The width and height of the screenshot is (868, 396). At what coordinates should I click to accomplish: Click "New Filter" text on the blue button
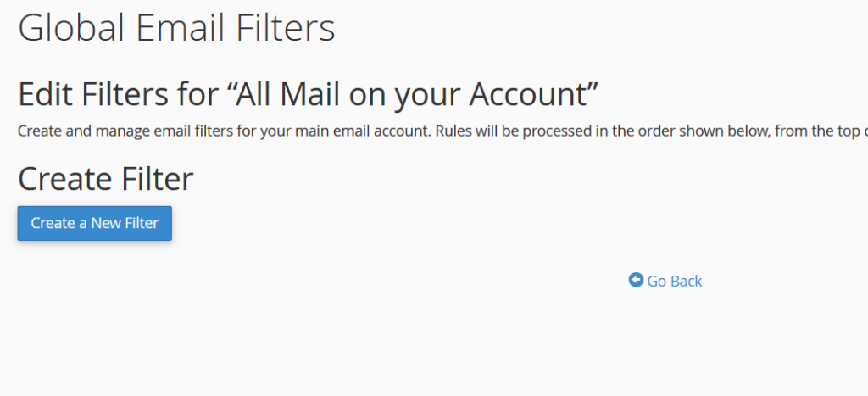point(125,223)
